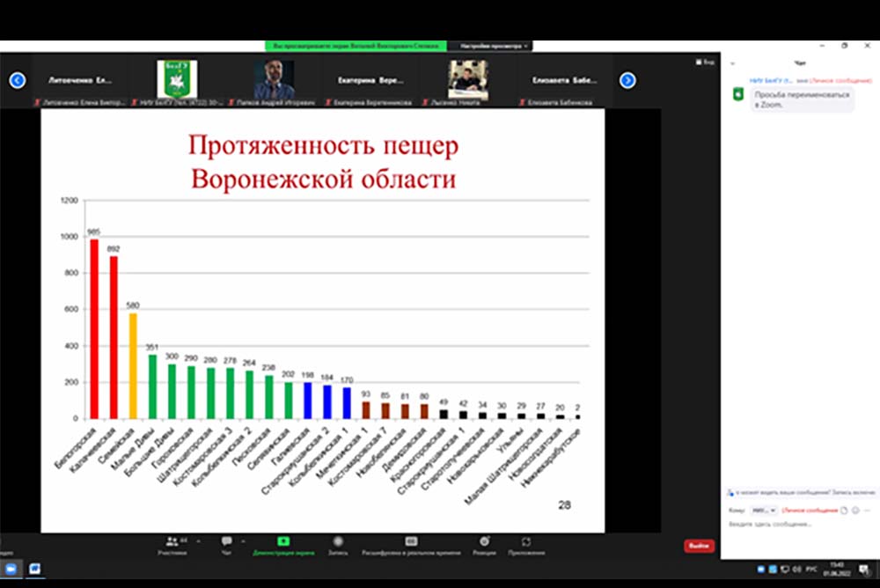Open the Apps icon in toolbar
Image resolution: width=880 pixels, height=588 pixels.
click(526, 541)
